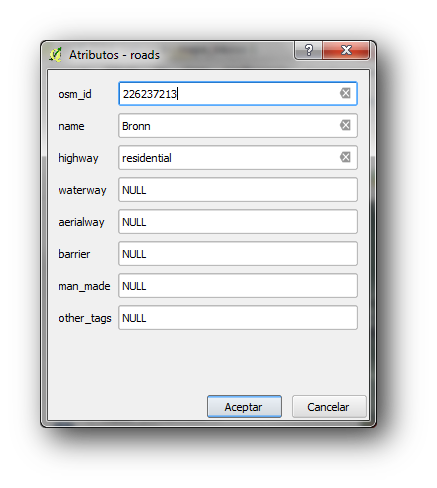Select the other_tags input field
The width and height of the screenshot is (437, 488).
(x=238, y=318)
